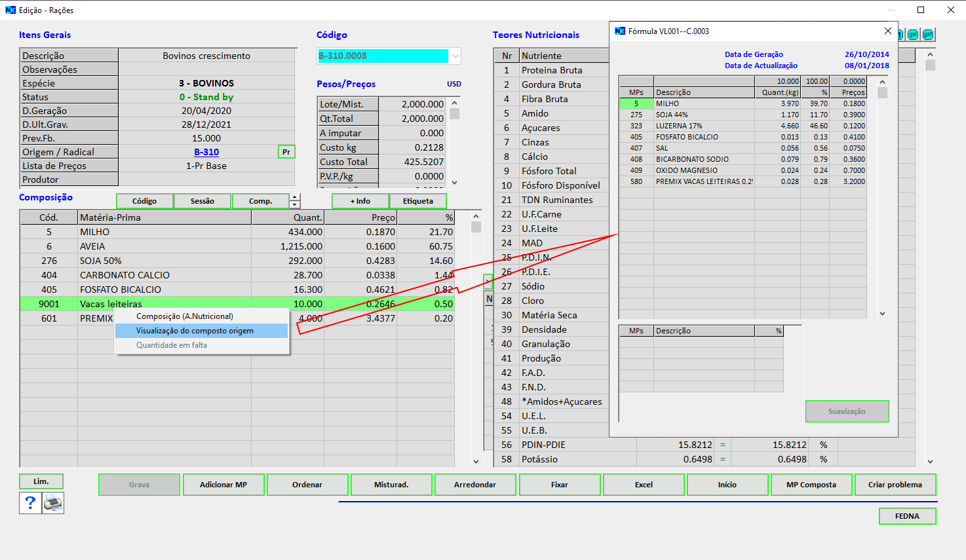Open the Código combo box dropdown

point(455,56)
